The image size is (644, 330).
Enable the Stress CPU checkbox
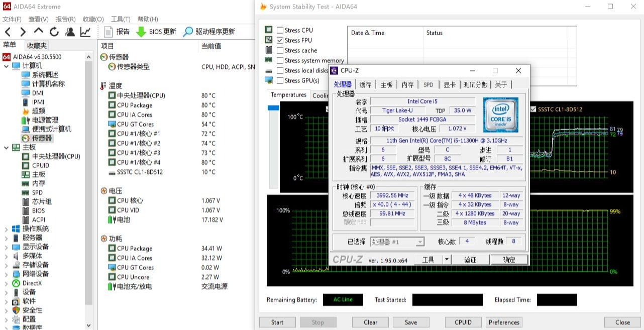click(280, 30)
